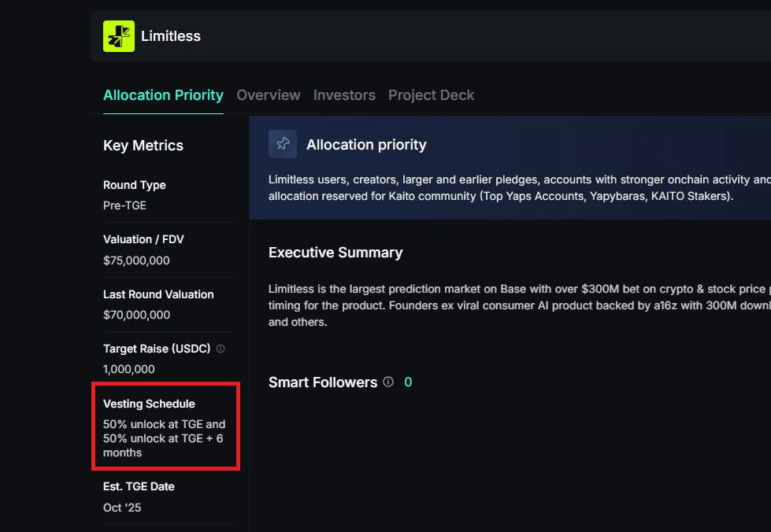Select the Pre-TGE round type value
The height and width of the screenshot is (532, 771).
click(x=124, y=205)
